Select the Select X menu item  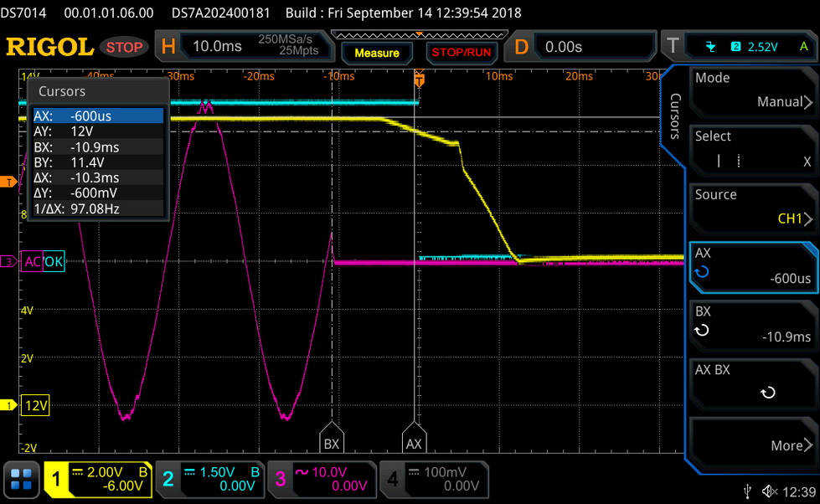click(x=751, y=148)
